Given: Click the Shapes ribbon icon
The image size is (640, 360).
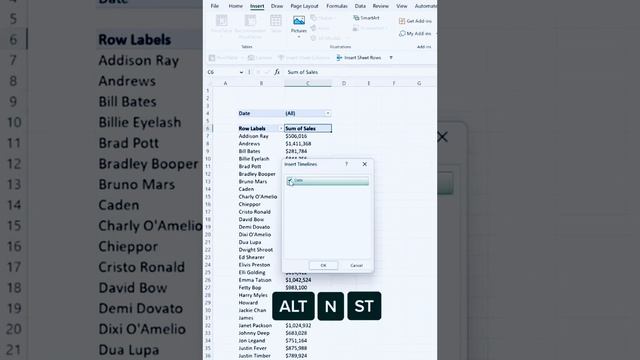Looking at the screenshot, I should tap(322, 18).
